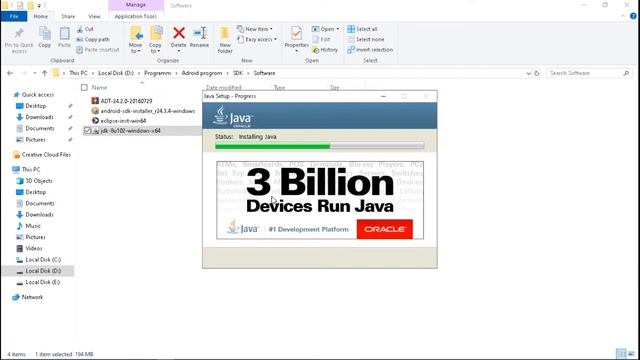Open the Application Tools tab
This screenshot has width=640, height=360.
(136, 16)
